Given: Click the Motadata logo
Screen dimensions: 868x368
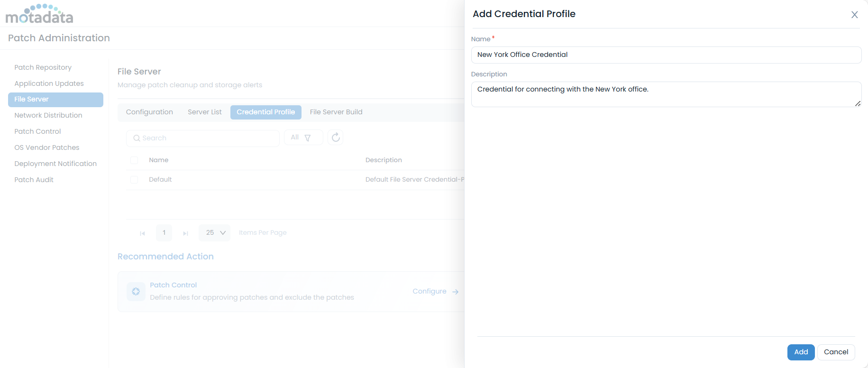Looking at the screenshot, I should tap(39, 14).
